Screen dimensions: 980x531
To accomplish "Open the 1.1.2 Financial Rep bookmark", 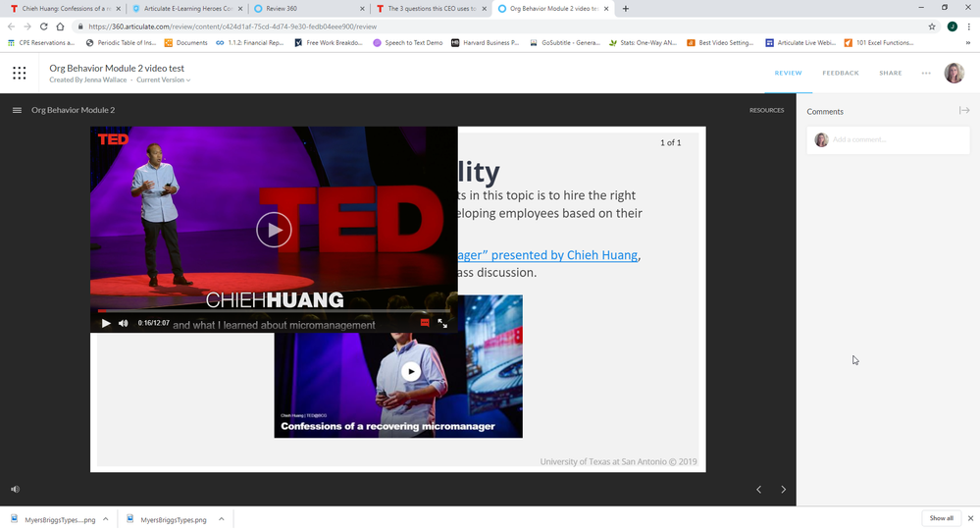I will pos(250,42).
